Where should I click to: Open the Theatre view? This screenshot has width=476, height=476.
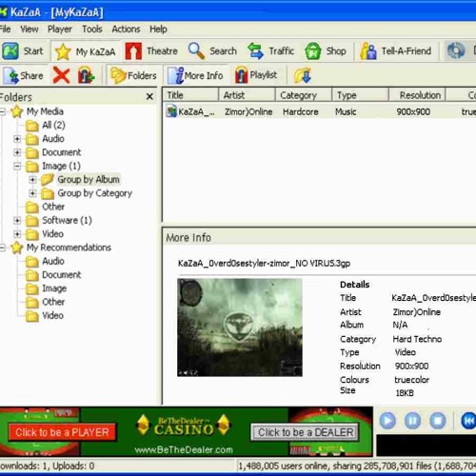click(151, 50)
